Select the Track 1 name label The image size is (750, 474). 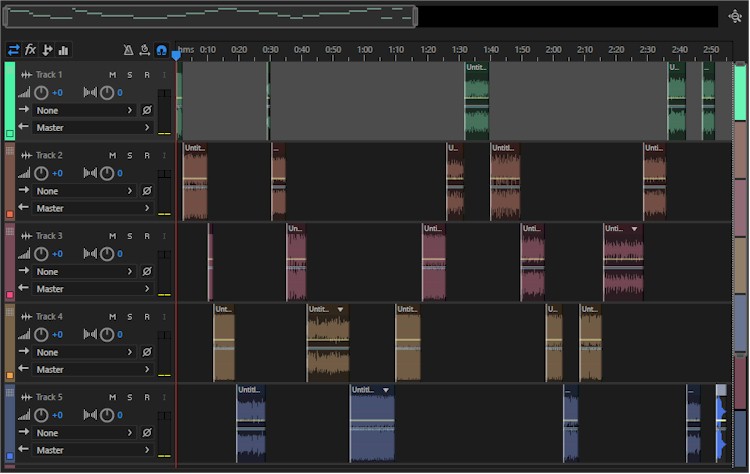[x=49, y=75]
